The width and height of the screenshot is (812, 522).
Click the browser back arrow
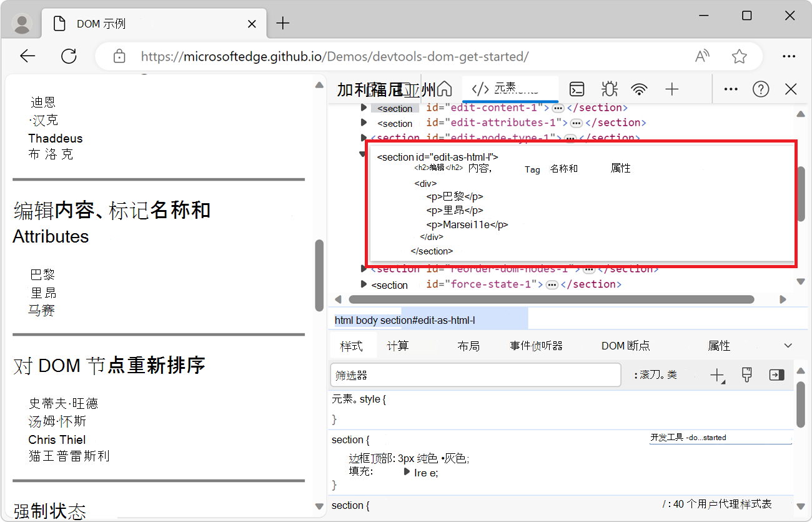[x=27, y=56]
